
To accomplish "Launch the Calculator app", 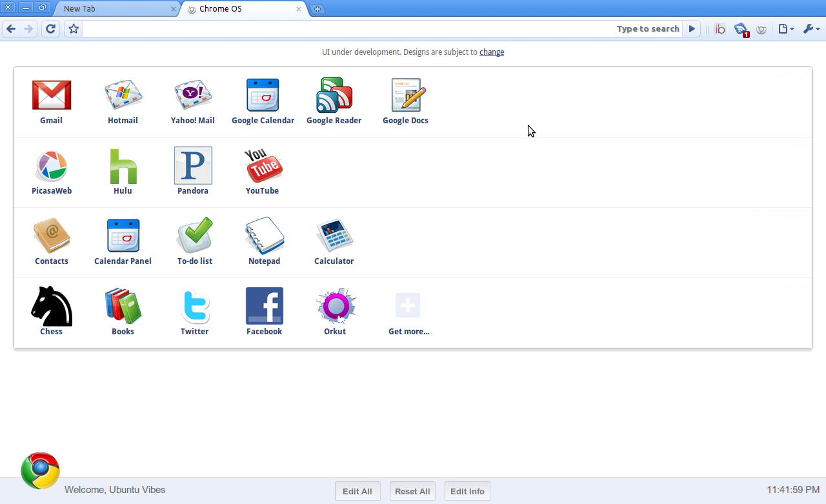I will (334, 236).
